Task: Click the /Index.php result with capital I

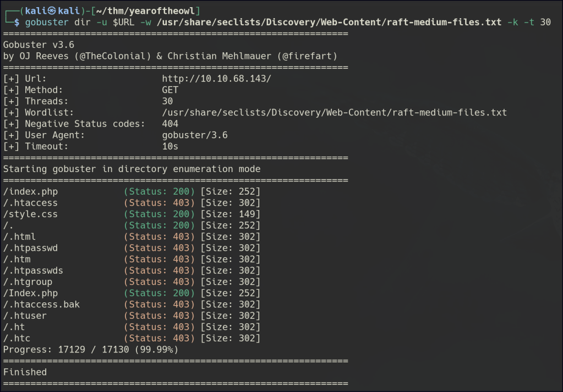Action: (30, 293)
